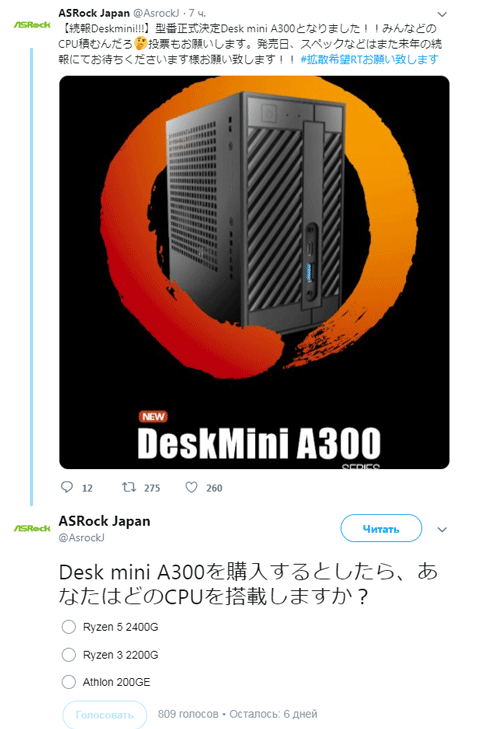Expand poll tweet options chevron
Viewport: 477px width, 729px height.
pos(442,530)
